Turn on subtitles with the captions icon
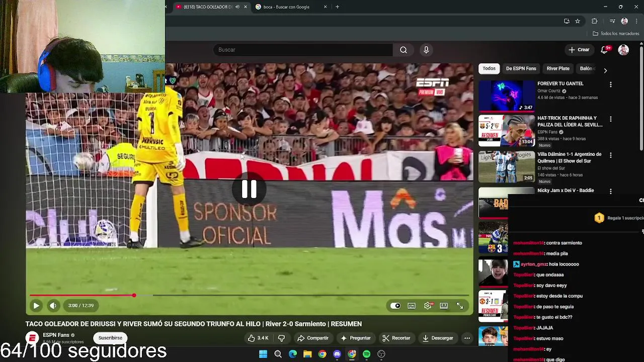This screenshot has width=644, height=362. tap(412, 306)
